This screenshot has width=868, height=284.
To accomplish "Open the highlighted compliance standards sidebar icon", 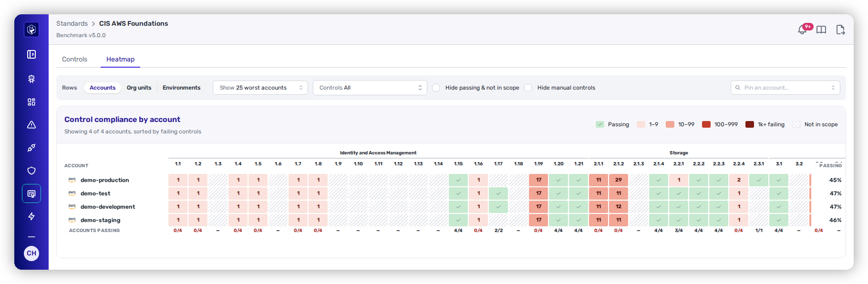I will (31, 193).
